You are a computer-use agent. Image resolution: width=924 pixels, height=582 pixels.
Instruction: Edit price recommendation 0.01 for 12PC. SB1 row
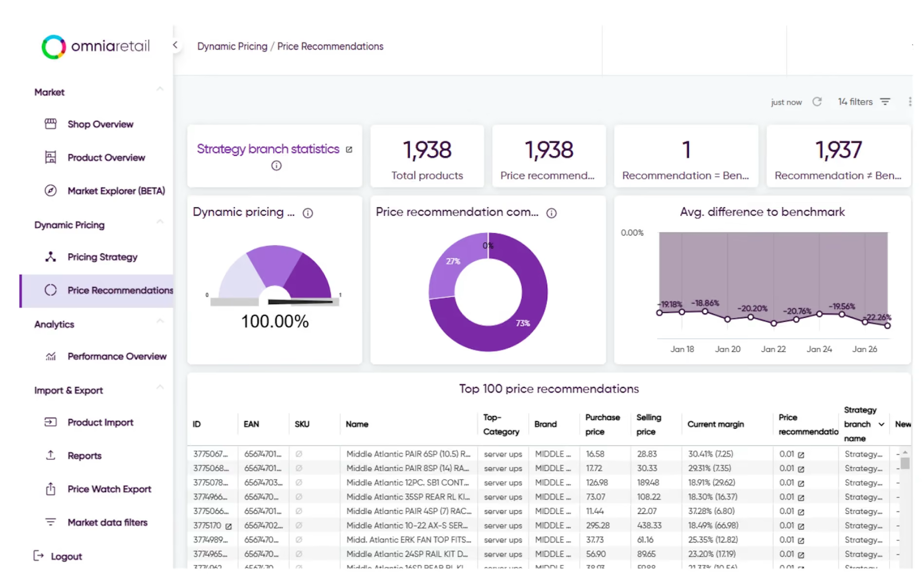click(801, 484)
